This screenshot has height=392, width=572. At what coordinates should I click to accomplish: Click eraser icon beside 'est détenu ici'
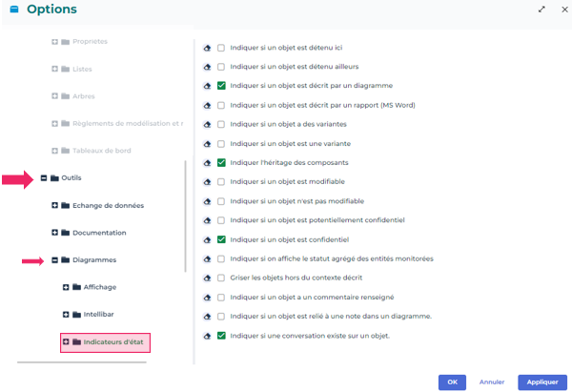click(x=207, y=48)
